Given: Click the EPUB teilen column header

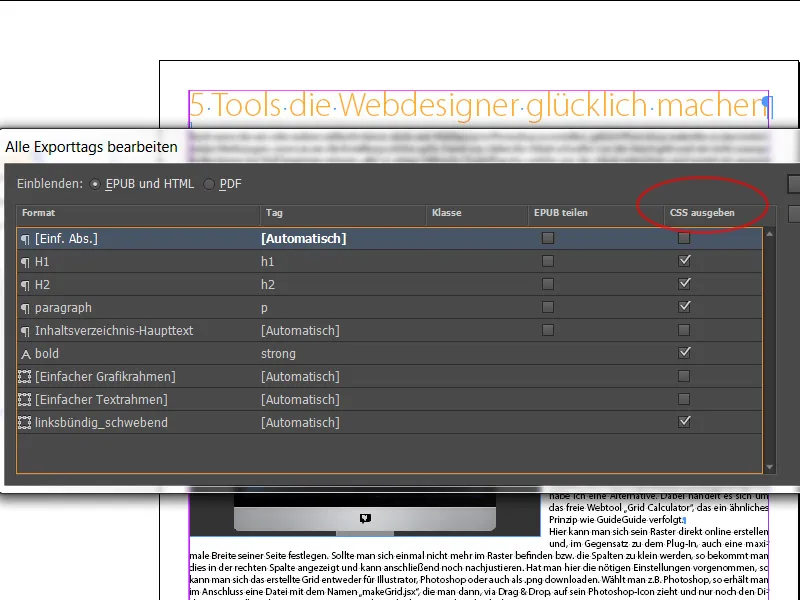Looking at the screenshot, I should click(596, 213).
